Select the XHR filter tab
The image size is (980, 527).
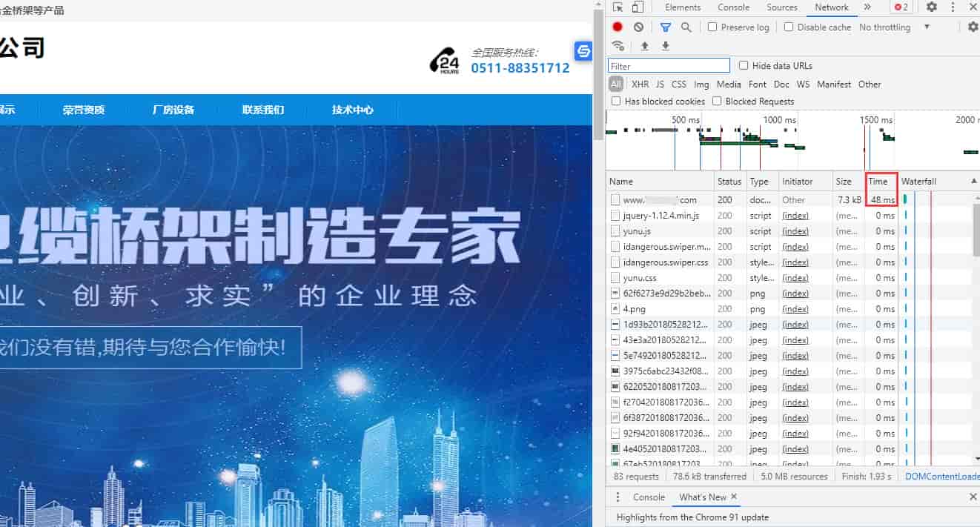(640, 84)
